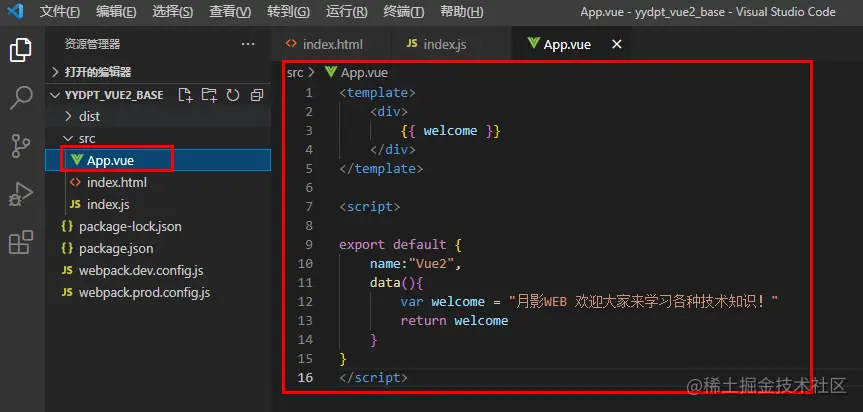The image size is (863, 412).
Task: Click the New Folder icon in explorer
Action: 209,95
